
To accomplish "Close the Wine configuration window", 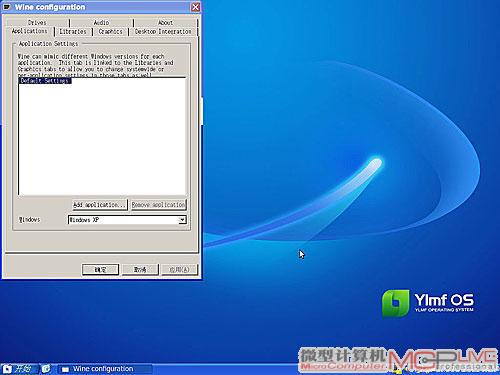I will [x=196, y=7].
